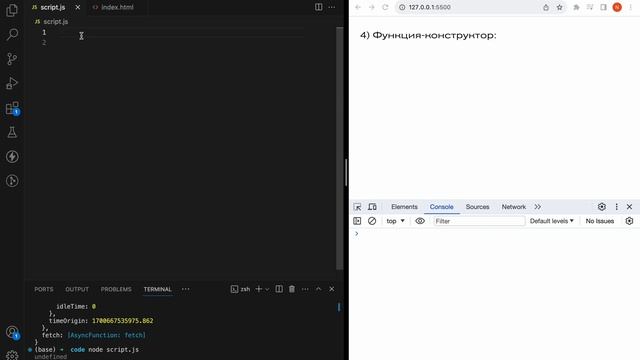The height and width of the screenshot is (360, 640).
Task: Click the console Filter field
Action: pos(479,221)
